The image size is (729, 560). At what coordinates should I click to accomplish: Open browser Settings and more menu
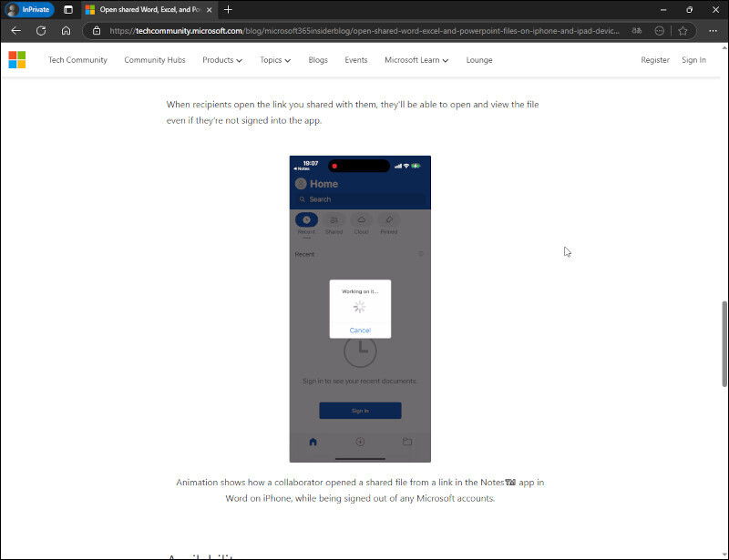pyautogui.click(x=713, y=31)
